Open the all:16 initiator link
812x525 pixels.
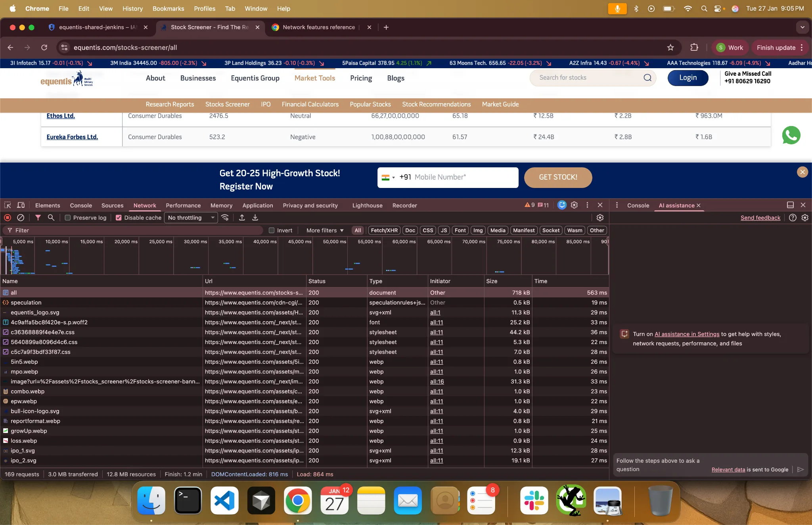(x=437, y=381)
